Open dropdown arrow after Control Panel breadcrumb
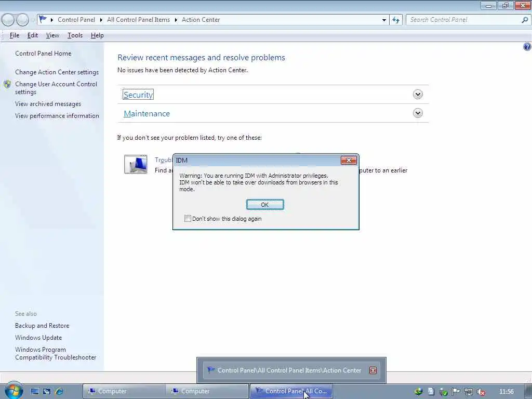 [x=101, y=20]
